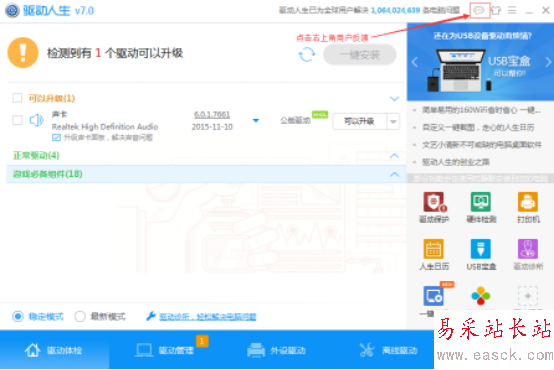Image resolution: width=554 pixels, height=370 pixels.
Task: Toggle backup checkbox under Realtek audio
Action: [56, 137]
